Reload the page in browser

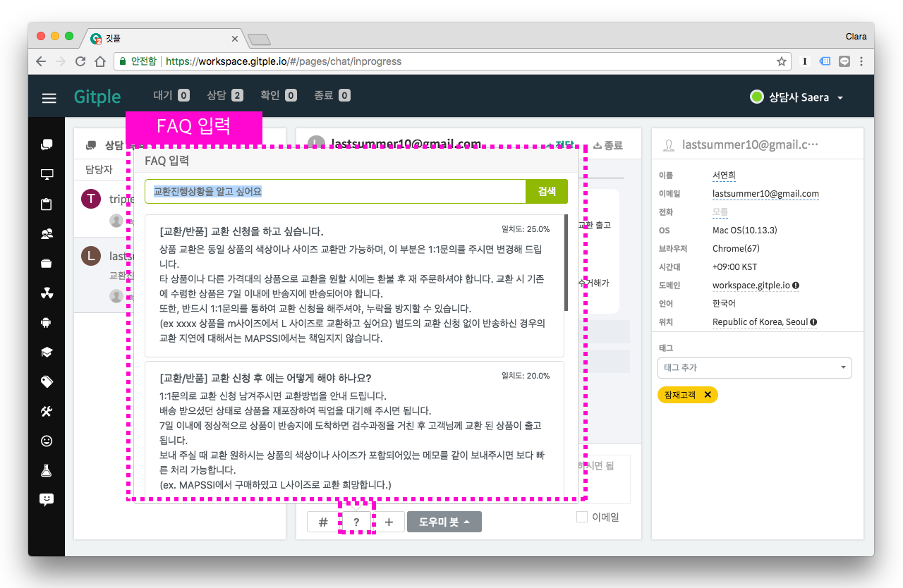(x=80, y=61)
